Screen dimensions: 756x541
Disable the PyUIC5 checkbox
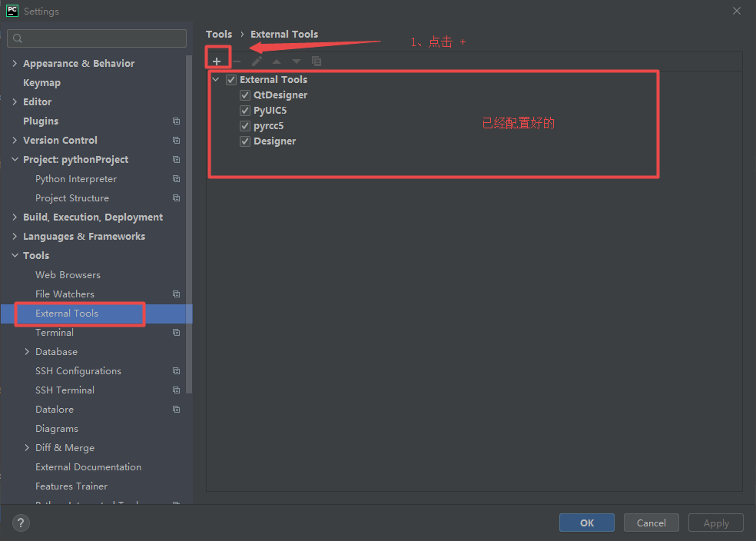(x=244, y=110)
